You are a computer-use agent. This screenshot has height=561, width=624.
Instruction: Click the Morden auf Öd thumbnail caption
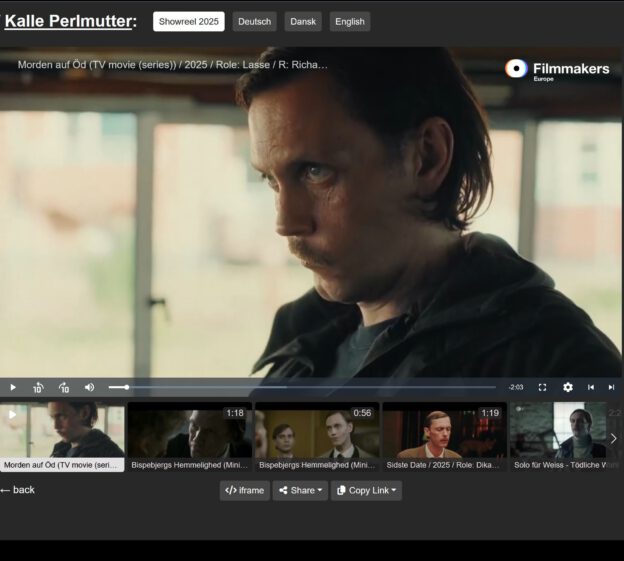coord(61,465)
